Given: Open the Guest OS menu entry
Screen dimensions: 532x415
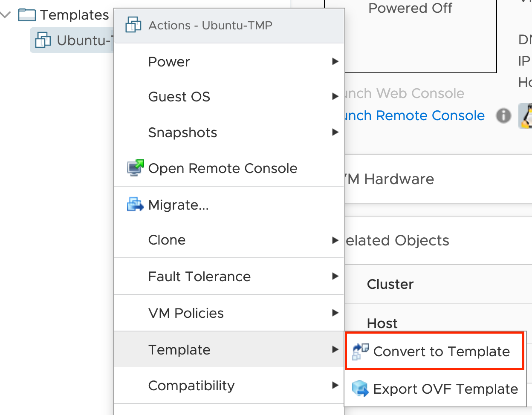Looking at the screenshot, I should pyautogui.click(x=229, y=97).
